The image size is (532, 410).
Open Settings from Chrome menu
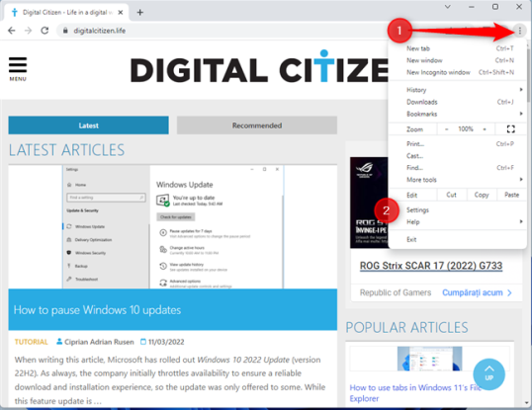[457, 210]
